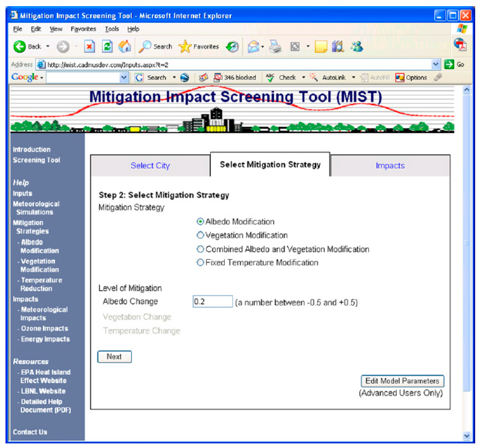Click the Print toolbar icon
Viewport: 481px width, 448px height.
point(275,46)
